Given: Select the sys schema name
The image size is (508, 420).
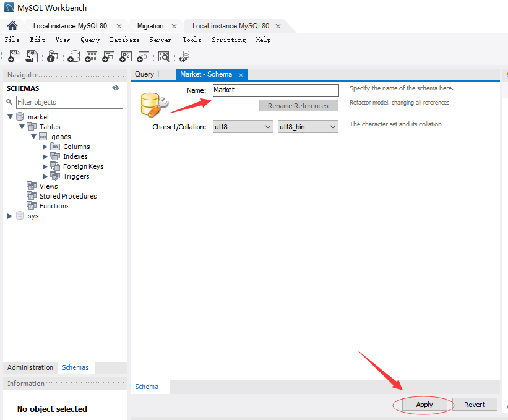Looking at the screenshot, I should click(33, 216).
